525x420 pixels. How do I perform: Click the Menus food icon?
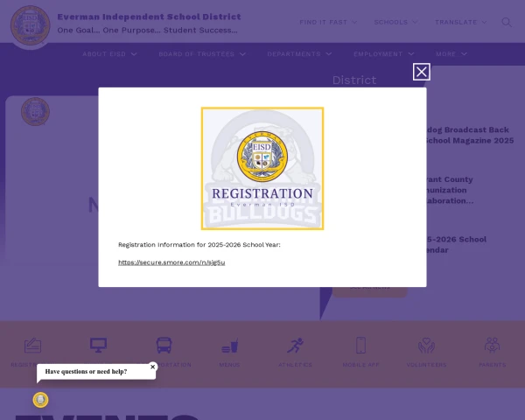pyautogui.click(x=229, y=346)
